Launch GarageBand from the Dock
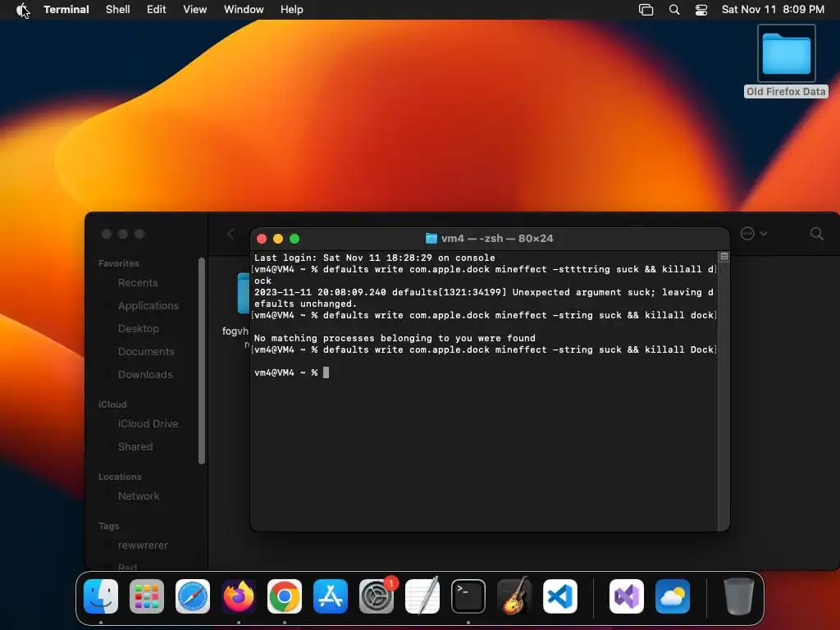This screenshot has height=630, width=840. point(514,596)
